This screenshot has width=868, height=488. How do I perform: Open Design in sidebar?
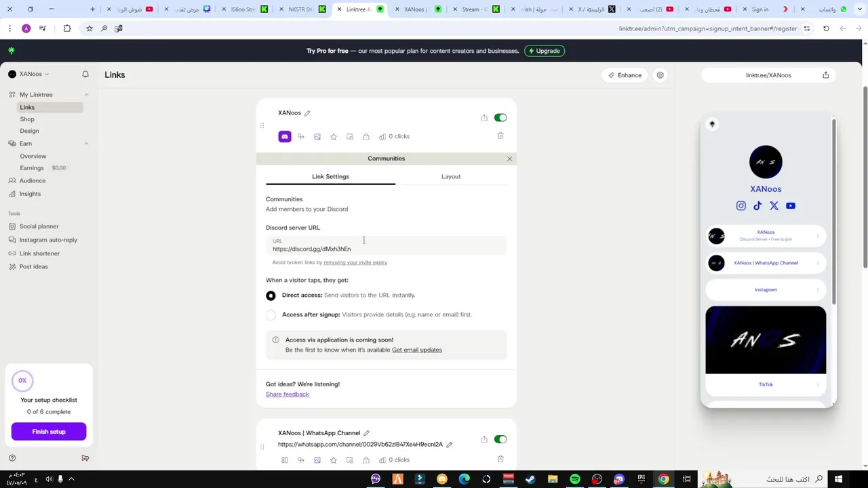[x=29, y=131]
